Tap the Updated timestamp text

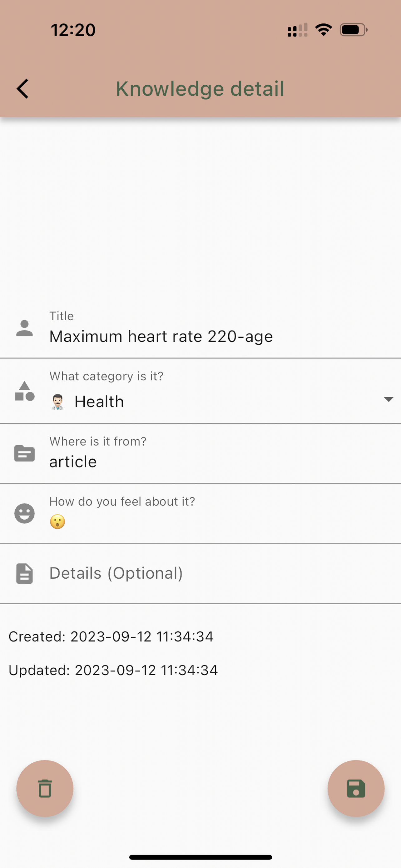(x=113, y=670)
